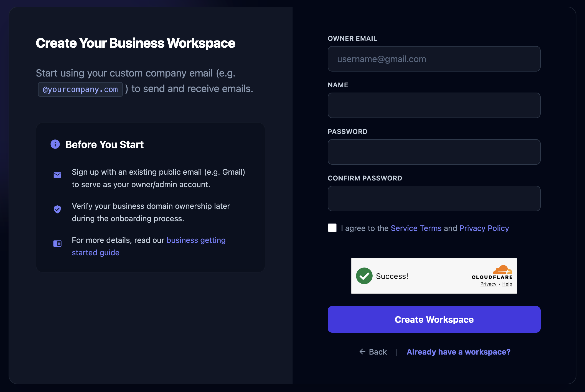Click the @yourcompany.com code snippet
Viewport: 585px width, 392px height.
(80, 89)
